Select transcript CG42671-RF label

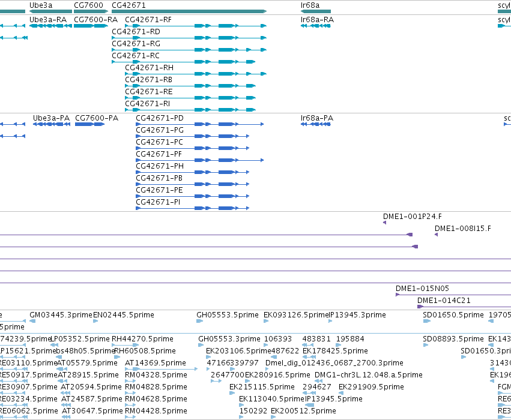tap(148, 20)
